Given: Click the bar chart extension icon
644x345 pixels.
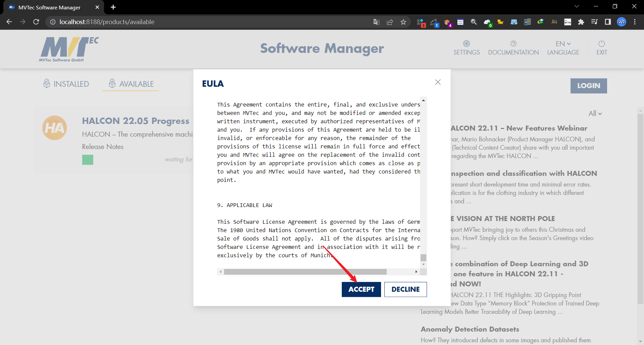Looking at the screenshot, I should [x=554, y=22].
